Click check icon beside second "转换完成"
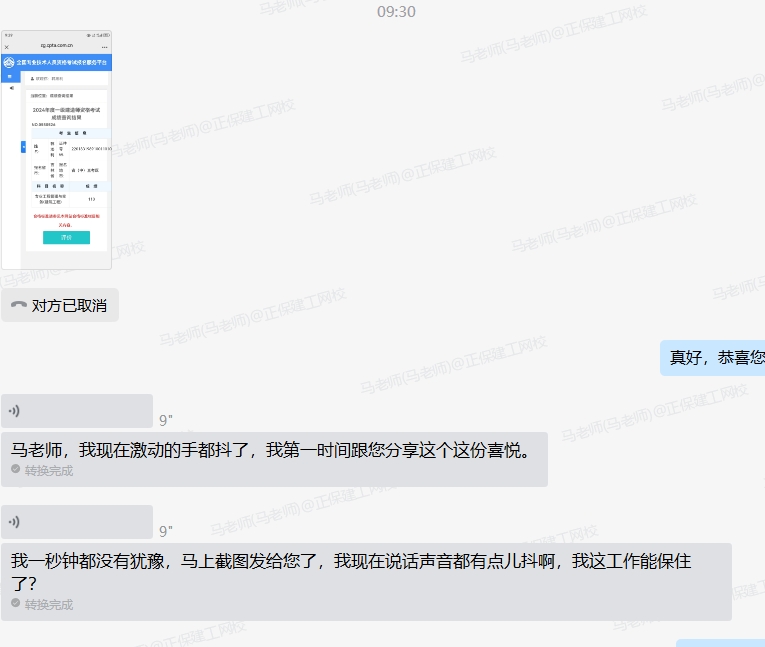 click(x=16, y=604)
